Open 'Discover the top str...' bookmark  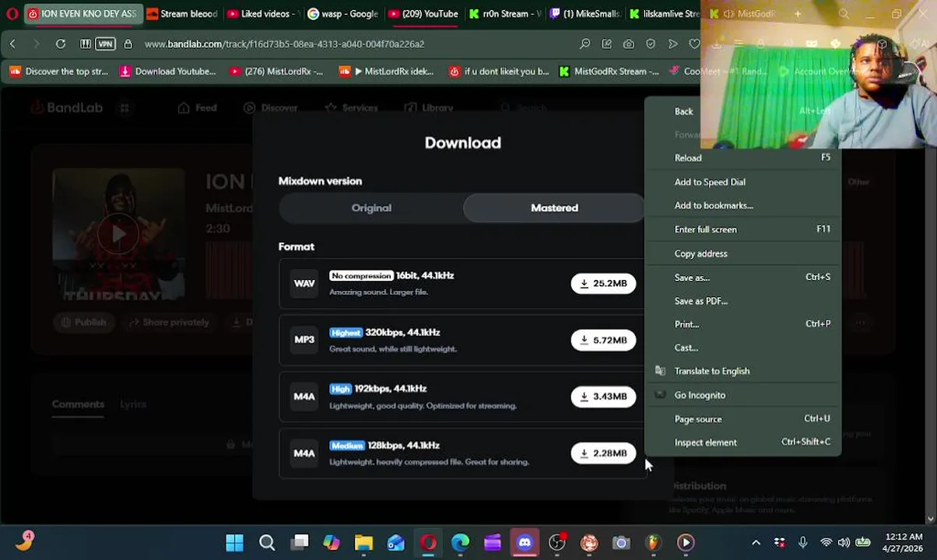(x=59, y=72)
